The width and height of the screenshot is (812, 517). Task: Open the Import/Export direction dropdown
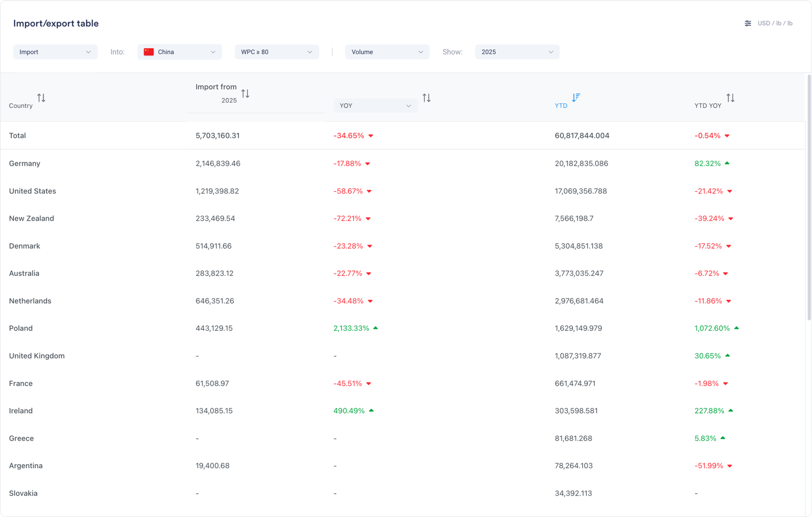pyautogui.click(x=55, y=52)
